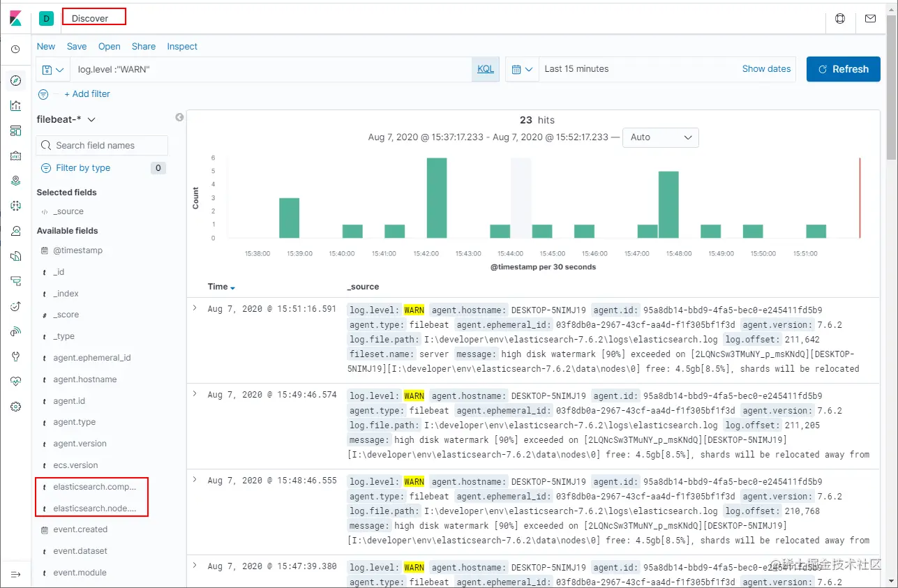This screenshot has height=588, width=898.
Task: Open the Dashboard icon in sidebar
Action: pos(15,130)
